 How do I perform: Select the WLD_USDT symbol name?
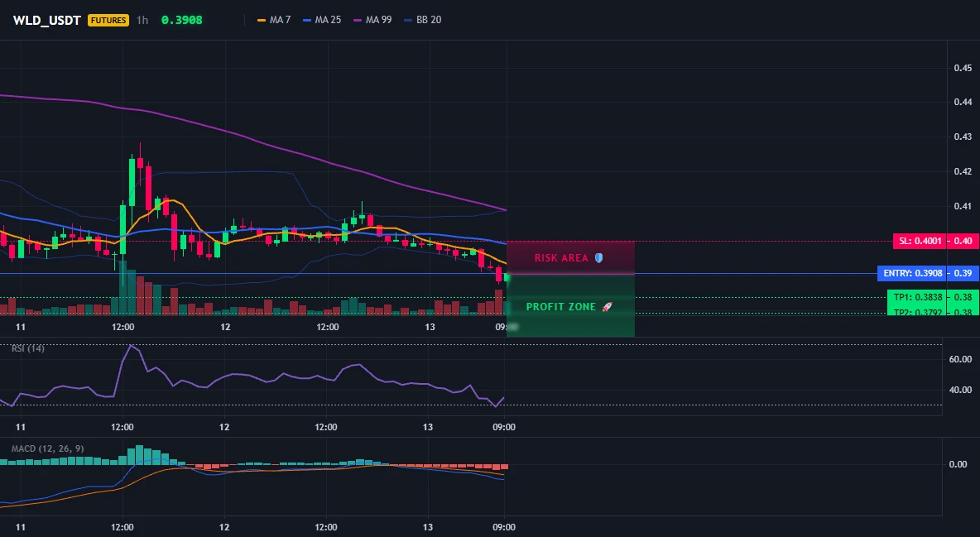click(47, 20)
